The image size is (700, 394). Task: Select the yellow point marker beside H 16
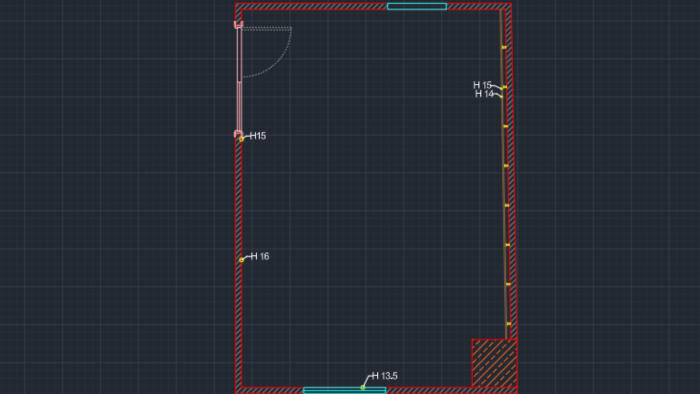pos(242,260)
